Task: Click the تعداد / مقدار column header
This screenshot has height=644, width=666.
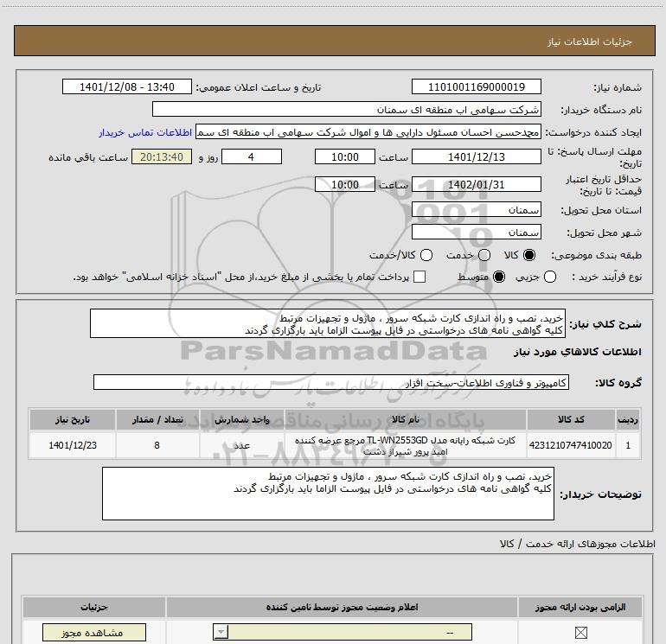Action: (157, 419)
